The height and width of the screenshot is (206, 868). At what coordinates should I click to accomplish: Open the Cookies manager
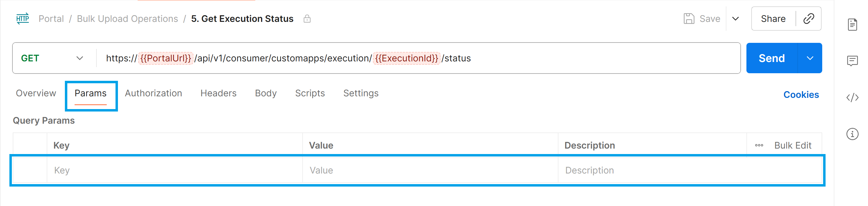click(x=801, y=94)
